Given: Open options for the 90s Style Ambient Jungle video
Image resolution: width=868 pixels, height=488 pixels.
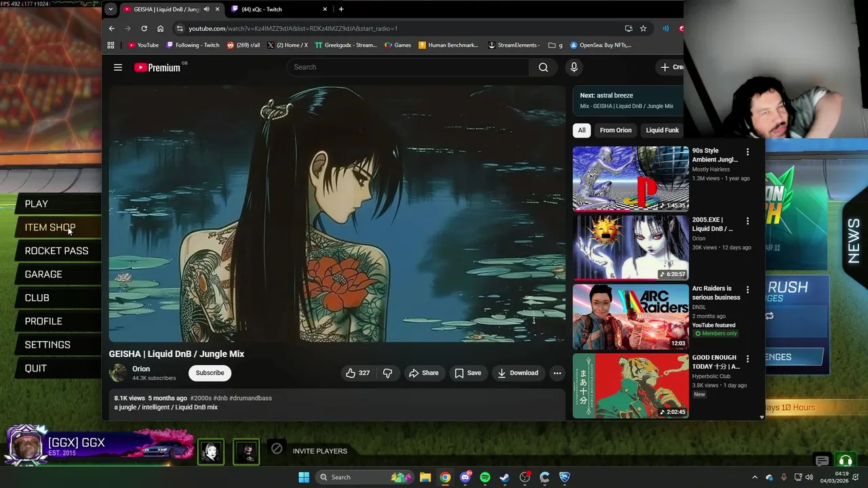Looking at the screenshot, I should (747, 152).
